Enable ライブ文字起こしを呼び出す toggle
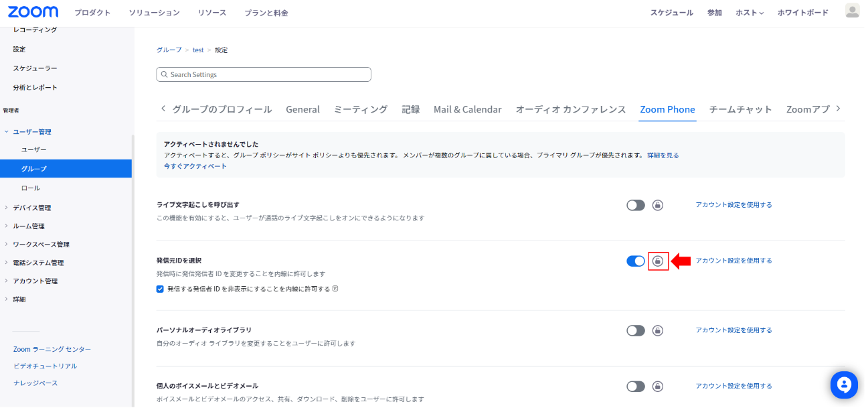868x408 pixels. 636,205
